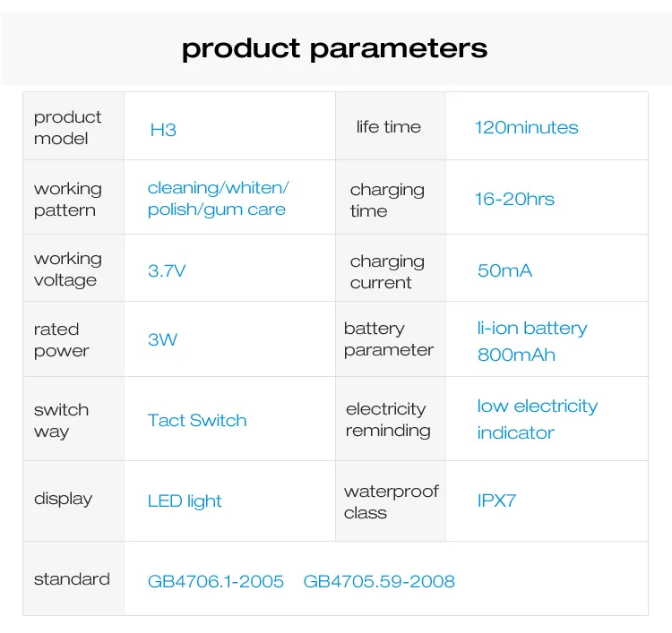This screenshot has height=633, width=672.
Task: Select the "electricity reminding" label cell
Action: [388, 419]
